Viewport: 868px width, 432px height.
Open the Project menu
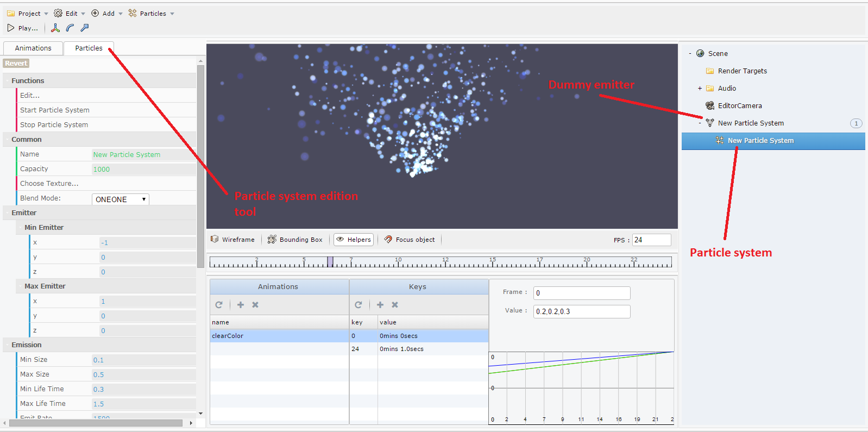pos(27,14)
